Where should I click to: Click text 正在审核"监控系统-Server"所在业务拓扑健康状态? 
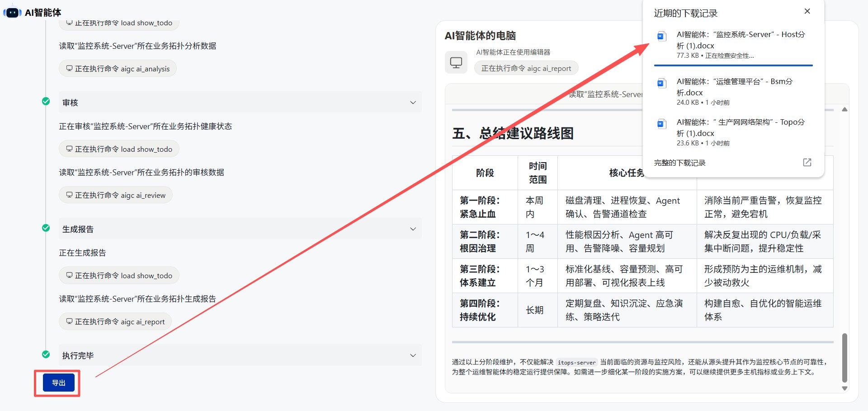click(x=145, y=126)
